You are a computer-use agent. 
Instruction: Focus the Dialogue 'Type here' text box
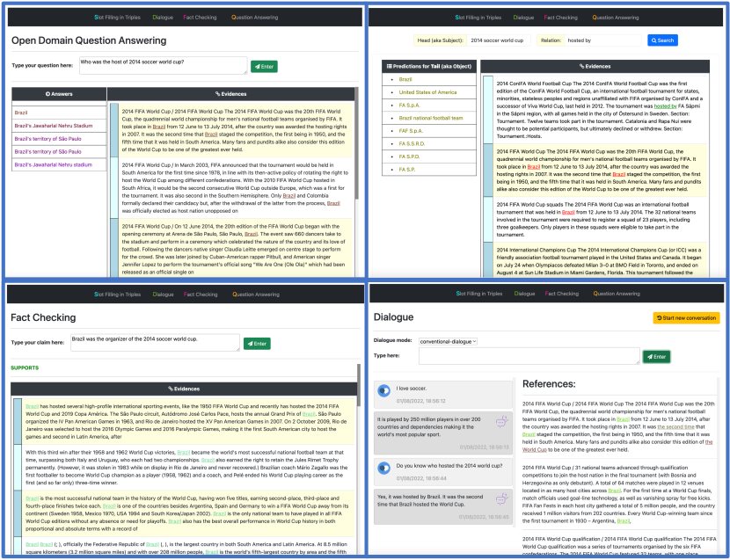coord(529,356)
